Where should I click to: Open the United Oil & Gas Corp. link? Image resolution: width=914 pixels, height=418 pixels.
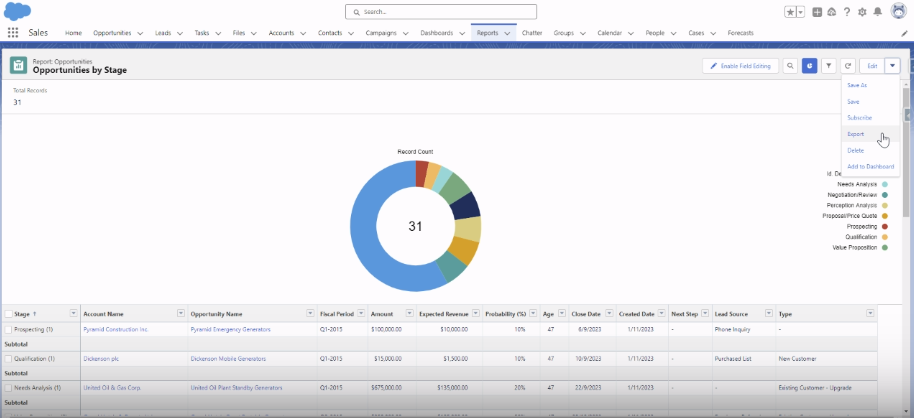(x=112, y=388)
